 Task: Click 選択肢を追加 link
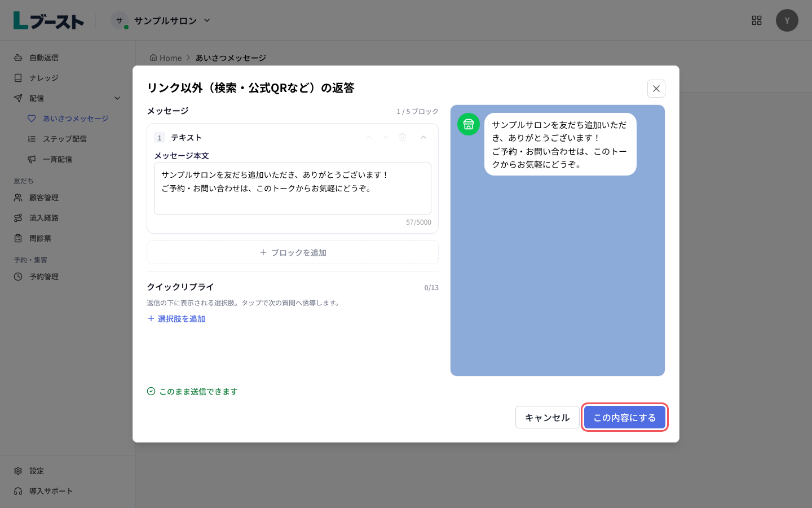[176, 319]
